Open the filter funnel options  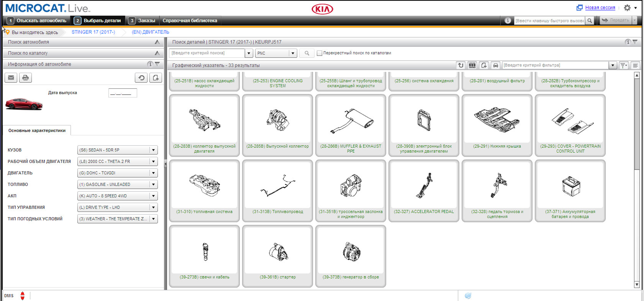coord(623,65)
